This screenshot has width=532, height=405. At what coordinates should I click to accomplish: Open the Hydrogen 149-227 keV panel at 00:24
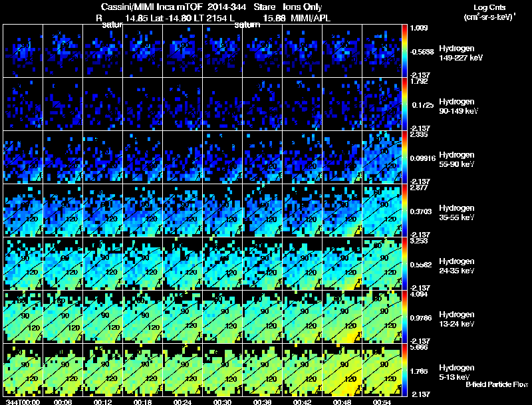click(x=182, y=51)
